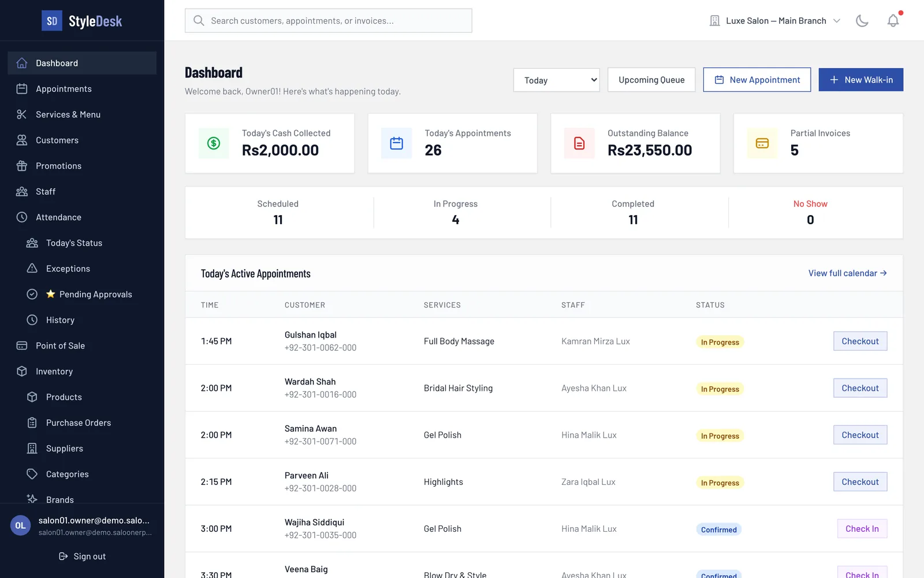The image size is (924, 578).
Task: Collapse the Attendance menu section
Action: point(82,217)
